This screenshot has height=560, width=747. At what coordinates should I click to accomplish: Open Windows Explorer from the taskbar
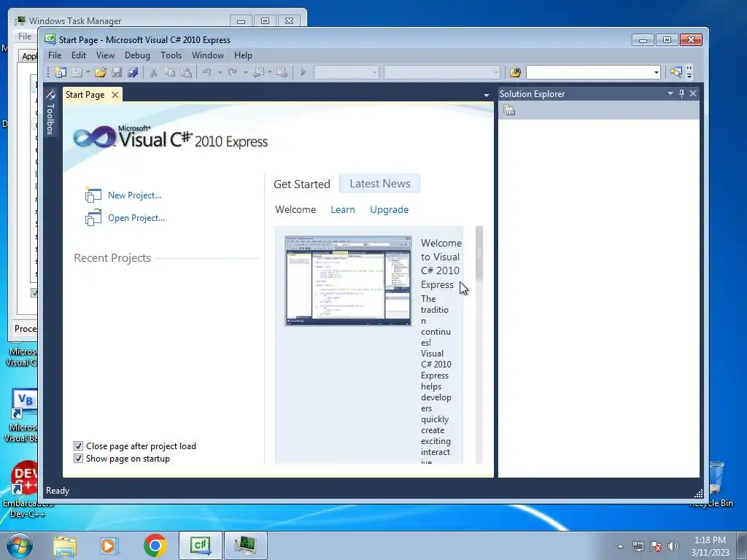(65, 545)
